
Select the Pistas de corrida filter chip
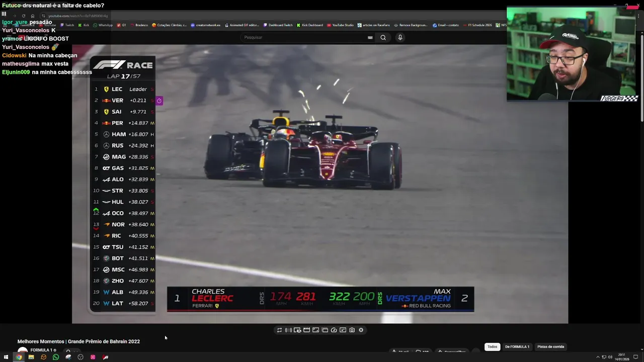550,346
